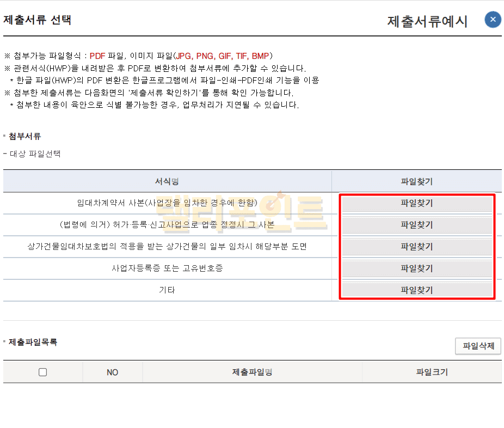This screenshot has height=428, width=504.
Task: Click the 제출파일목록 section heading
Action: coord(33,342)
